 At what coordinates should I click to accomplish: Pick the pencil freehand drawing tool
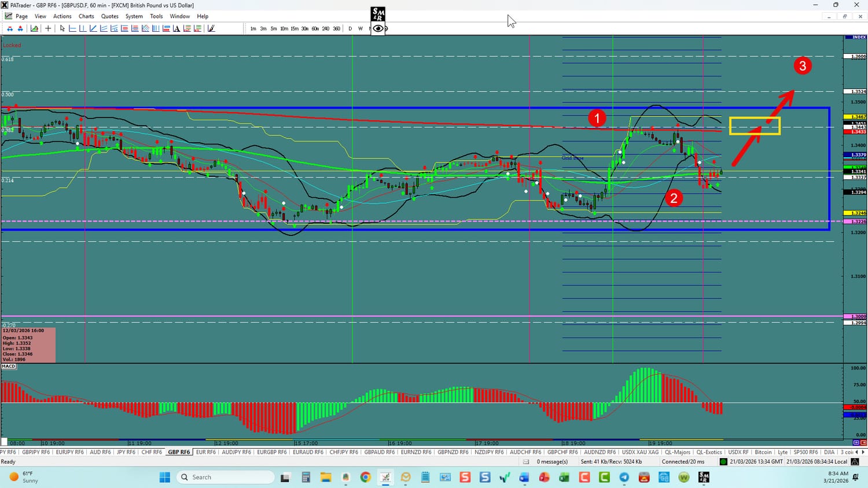(x=211, y=28)
